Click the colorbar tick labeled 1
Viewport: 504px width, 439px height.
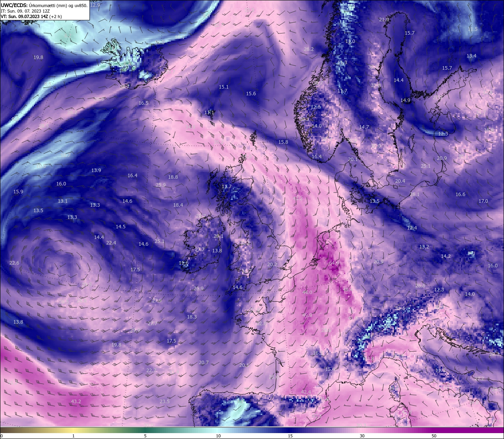pos(74,436)
